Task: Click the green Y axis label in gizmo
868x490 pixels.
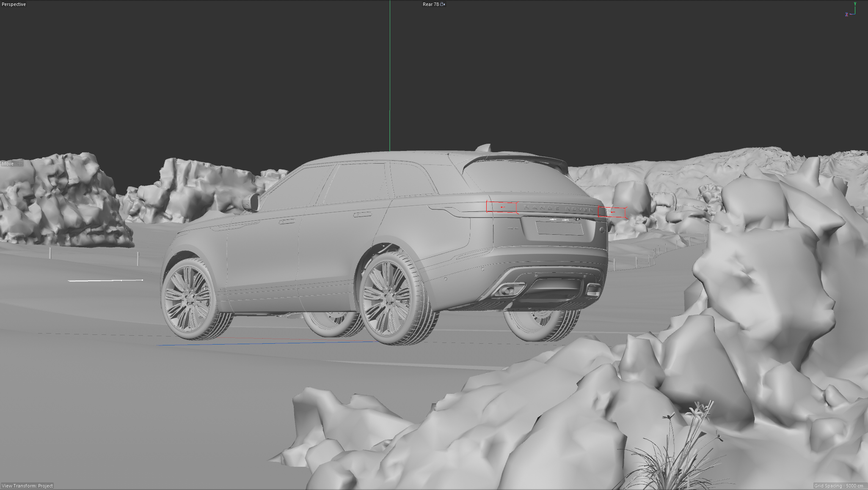Action: 855,4
